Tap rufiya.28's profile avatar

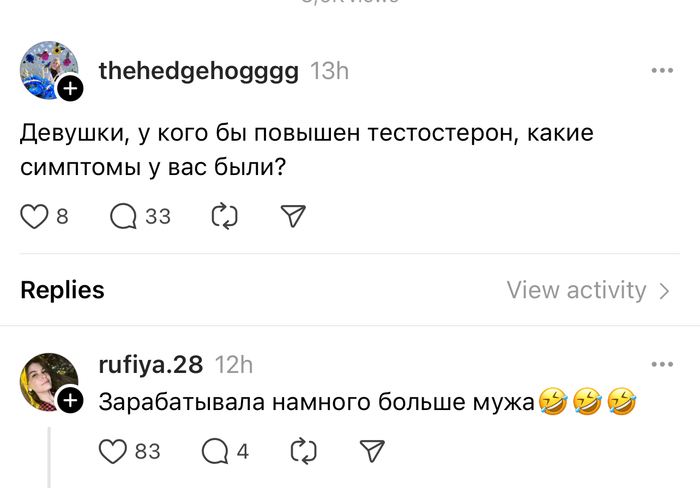coord(48,381)
